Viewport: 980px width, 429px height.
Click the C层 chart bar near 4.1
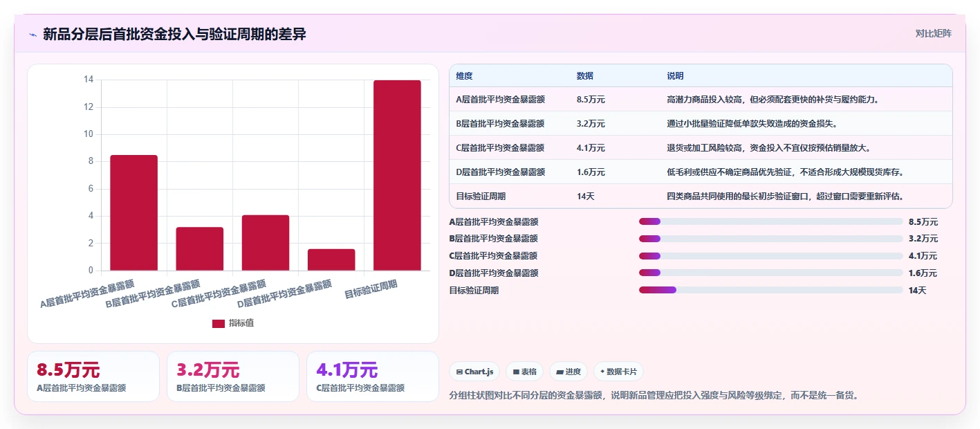[266, 243]
